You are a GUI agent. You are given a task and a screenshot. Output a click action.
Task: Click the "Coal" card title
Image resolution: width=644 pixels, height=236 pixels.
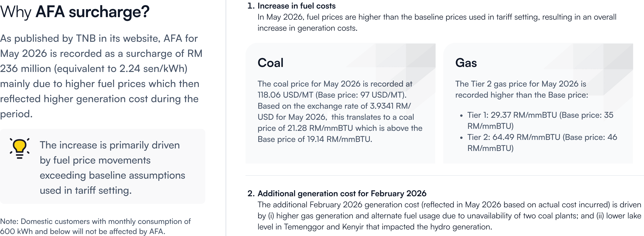coord(271,63)
